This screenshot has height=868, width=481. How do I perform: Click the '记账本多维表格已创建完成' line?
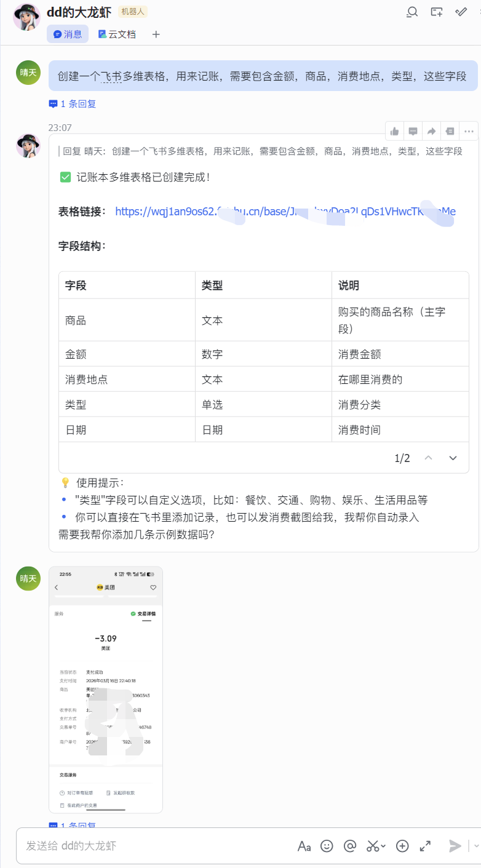(x=135, y=177)
